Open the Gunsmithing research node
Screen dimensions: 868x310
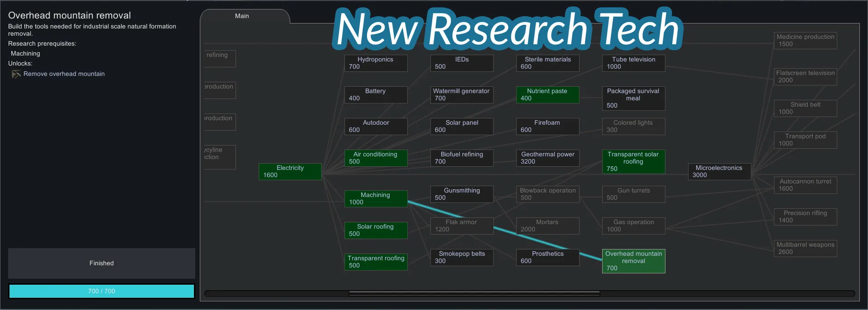pos(462,194)
